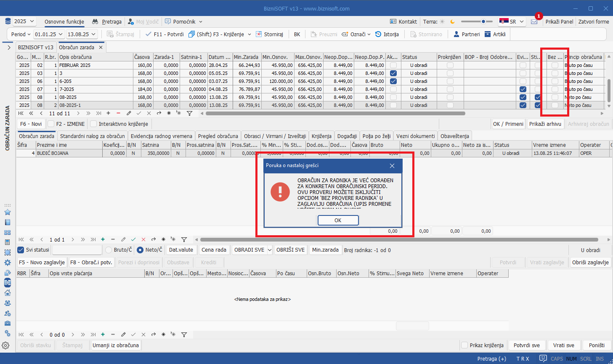Click the F6 - Novi button

pyautogui.click(x=31, y=124)
